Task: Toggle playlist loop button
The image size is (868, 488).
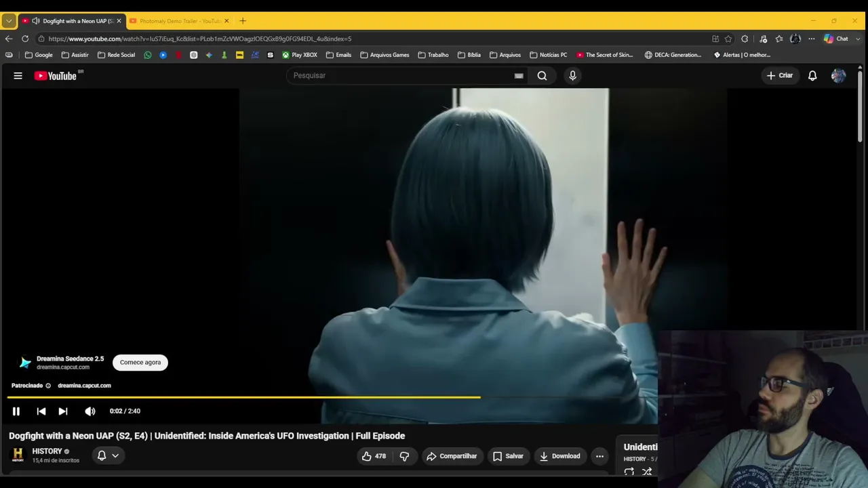Action: [x=629, y=472]
